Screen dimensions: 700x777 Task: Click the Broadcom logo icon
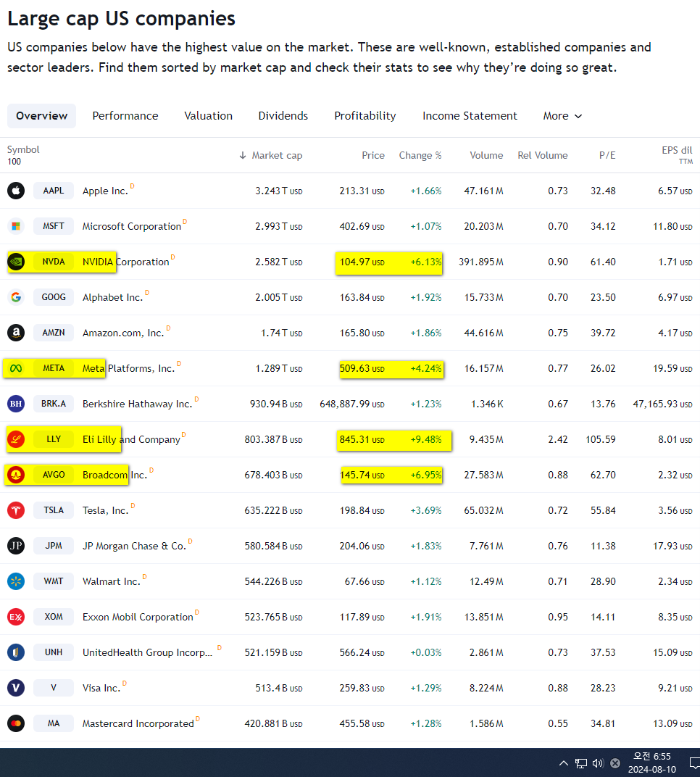click(x=16, y=475)
